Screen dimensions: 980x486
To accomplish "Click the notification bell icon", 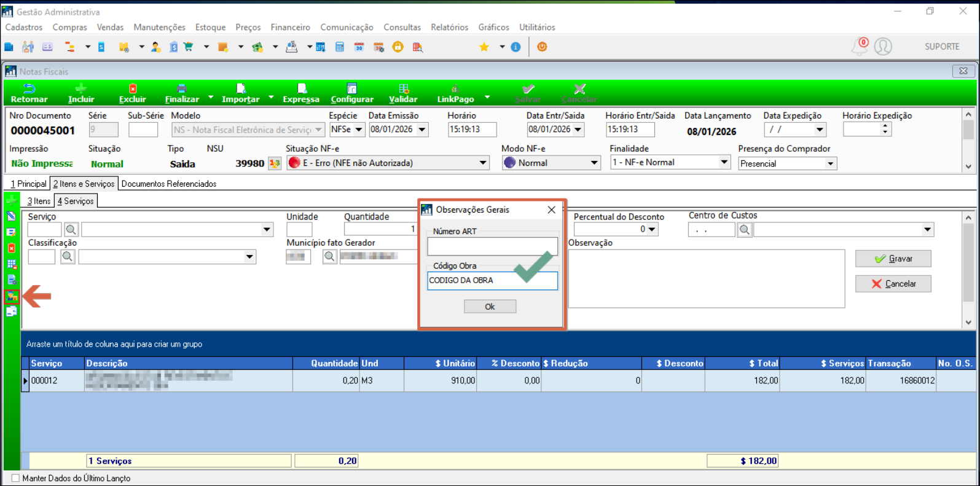I will coord(859,47).
